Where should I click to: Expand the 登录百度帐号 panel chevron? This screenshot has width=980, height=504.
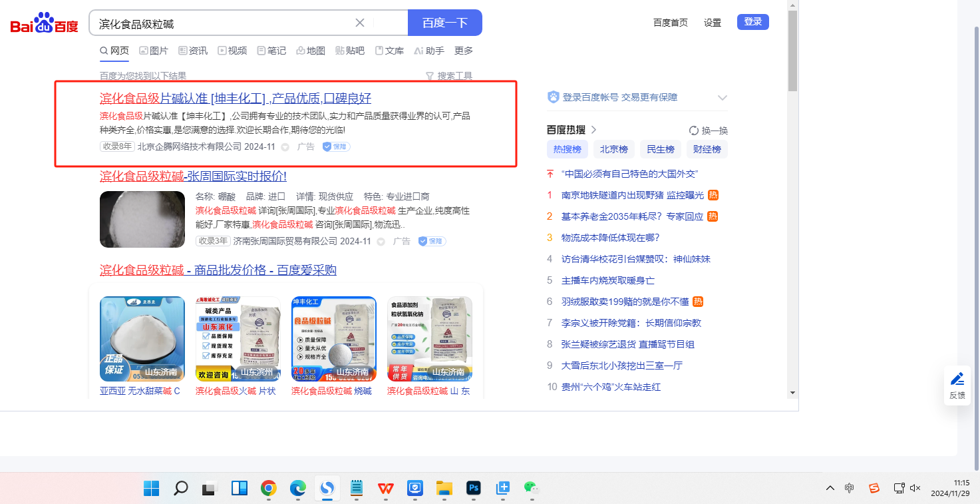pos(723,98)
